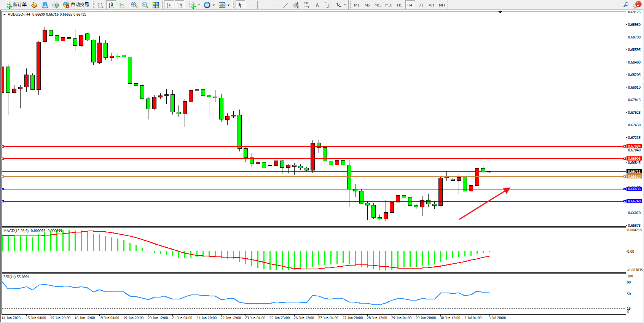Expand the arrows objects dropdown
Viewport: 644px width, 323px height.
(345, 5)
